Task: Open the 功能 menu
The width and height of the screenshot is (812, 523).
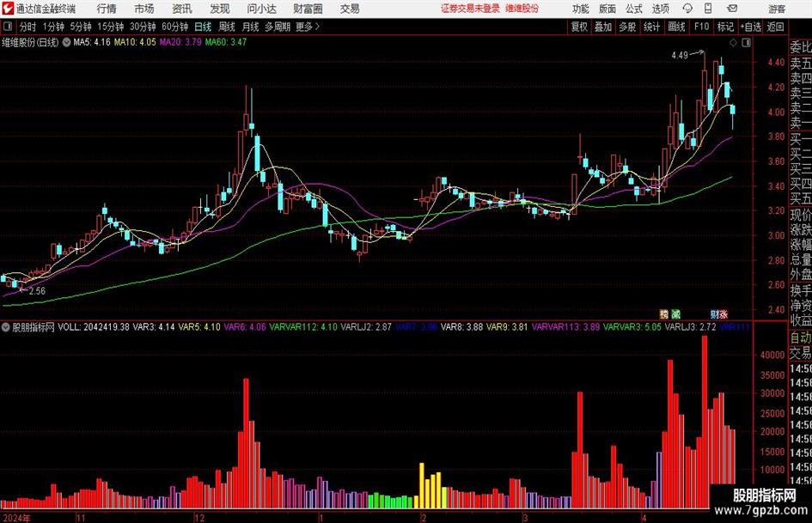Action: point(581,9)
